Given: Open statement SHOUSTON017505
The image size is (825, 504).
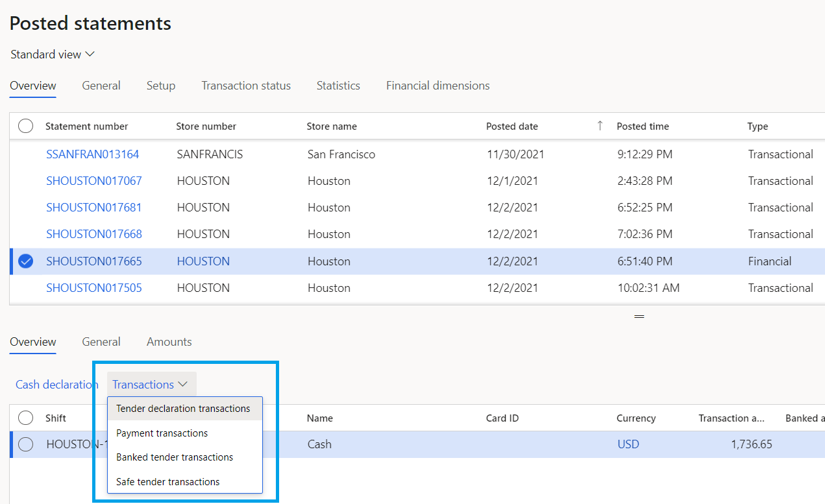Looking at the screenshot, I should [93, 287].
